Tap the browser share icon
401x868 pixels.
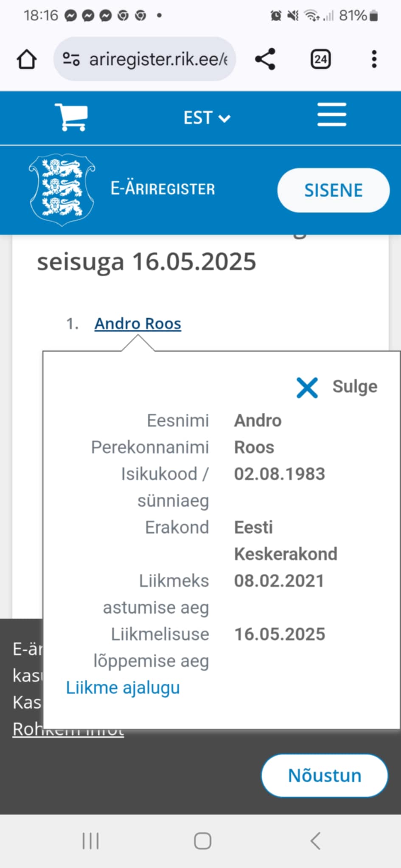(x=266, y=59)
